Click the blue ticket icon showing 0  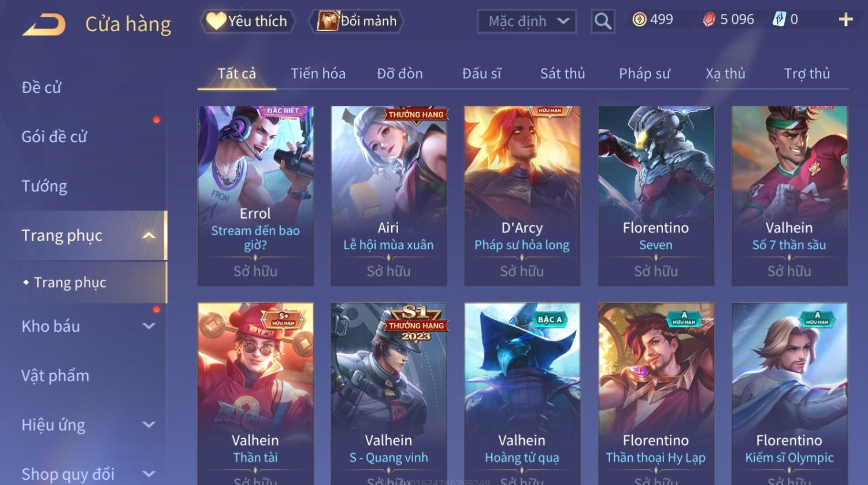point(779,20)
